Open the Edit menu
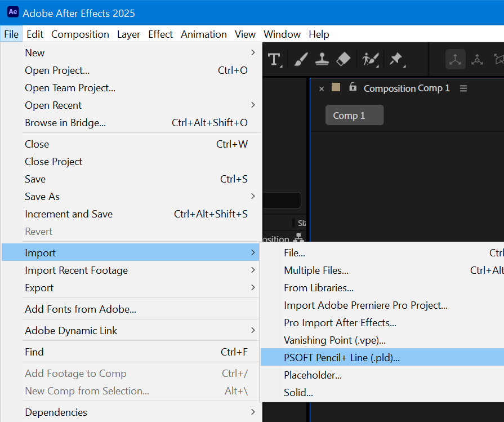Screen dimensions: 504x422 (x=35, y=34)
